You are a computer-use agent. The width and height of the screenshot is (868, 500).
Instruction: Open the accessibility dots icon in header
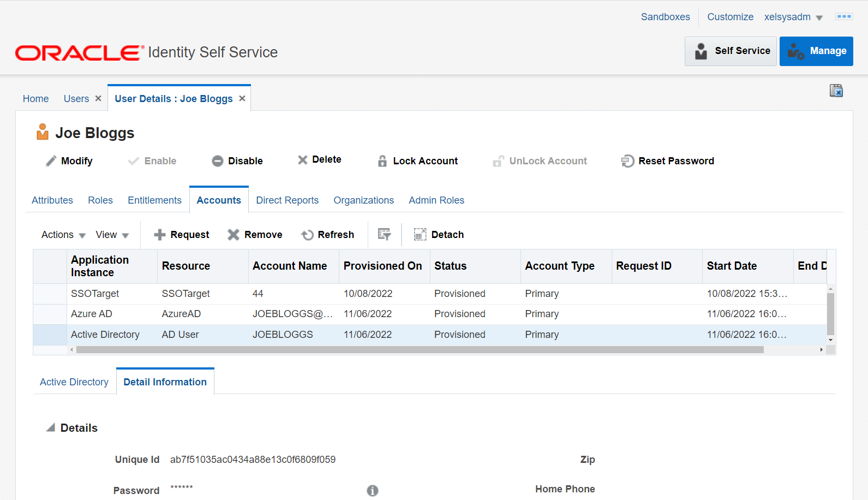click(x=844, y=17)
